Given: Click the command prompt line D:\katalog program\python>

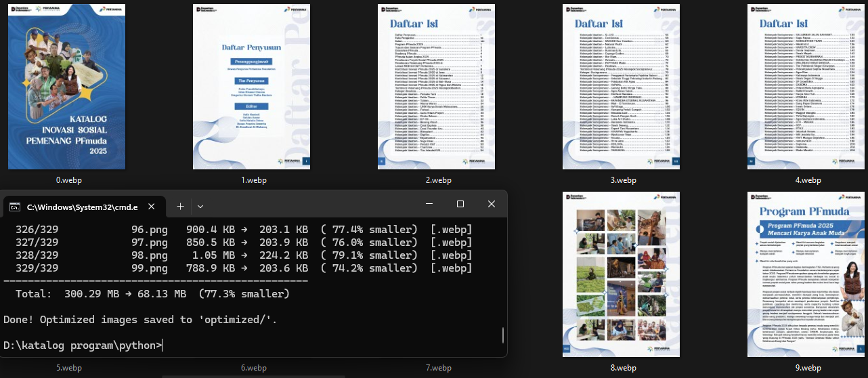Looking at the screenshot, I should (81, 345).
